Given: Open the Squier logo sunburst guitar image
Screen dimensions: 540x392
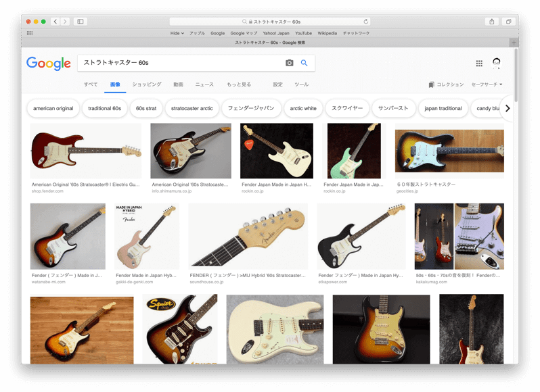Looking at the screenshot, I should [180, 329].
